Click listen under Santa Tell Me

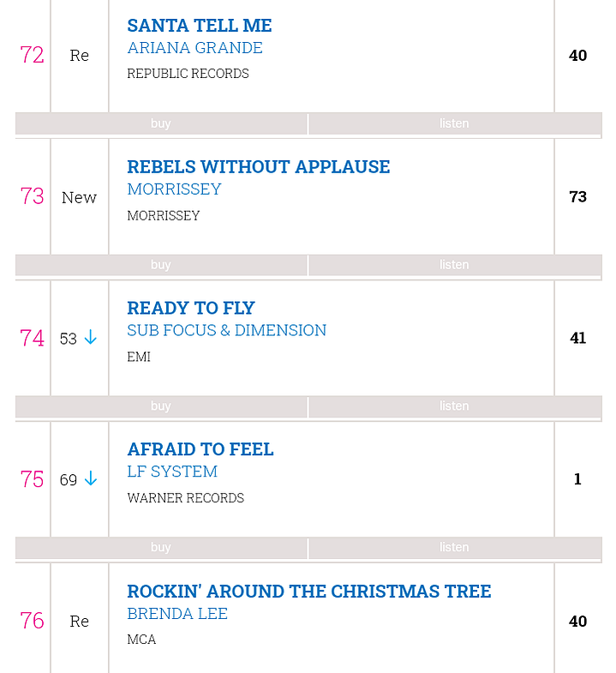click(x=455, y=123)
